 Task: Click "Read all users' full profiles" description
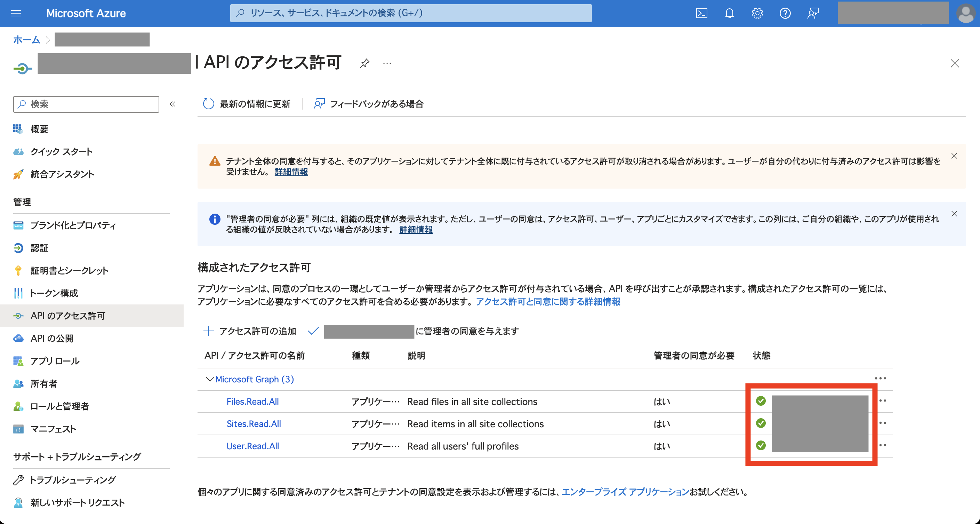point(463,446)
